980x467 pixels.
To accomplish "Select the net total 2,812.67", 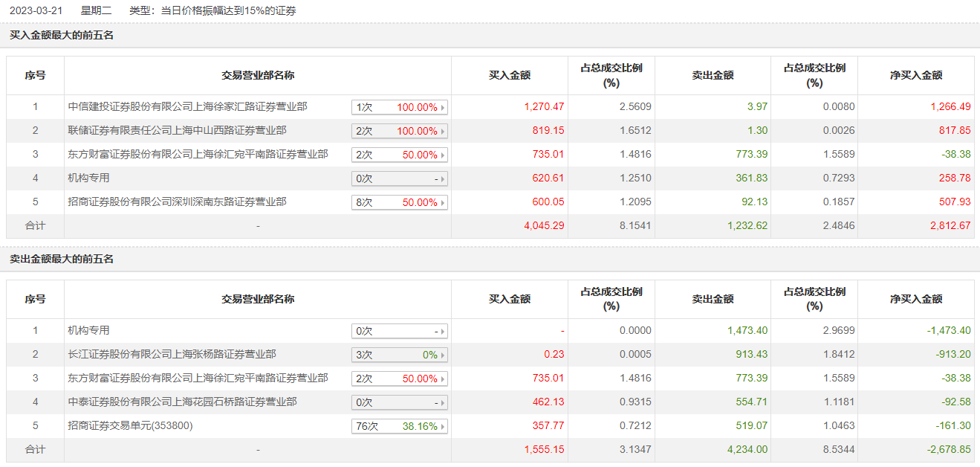I will [x=950, y=226].
